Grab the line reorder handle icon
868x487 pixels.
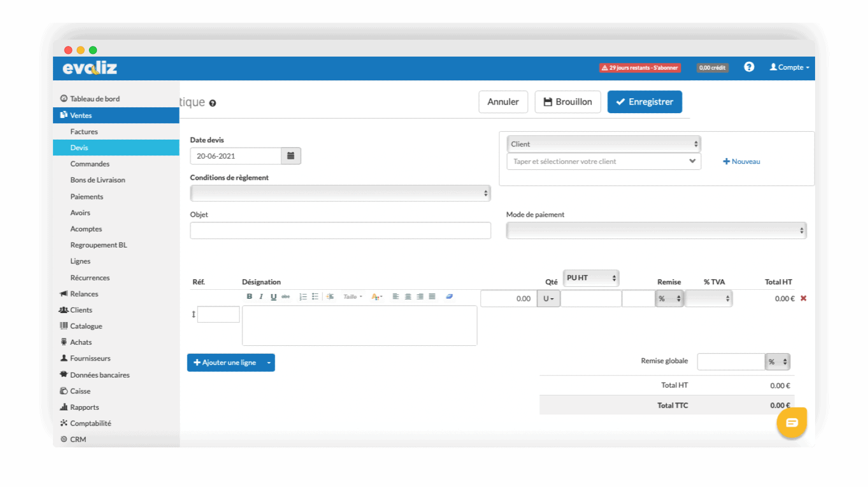coord(194,314)
